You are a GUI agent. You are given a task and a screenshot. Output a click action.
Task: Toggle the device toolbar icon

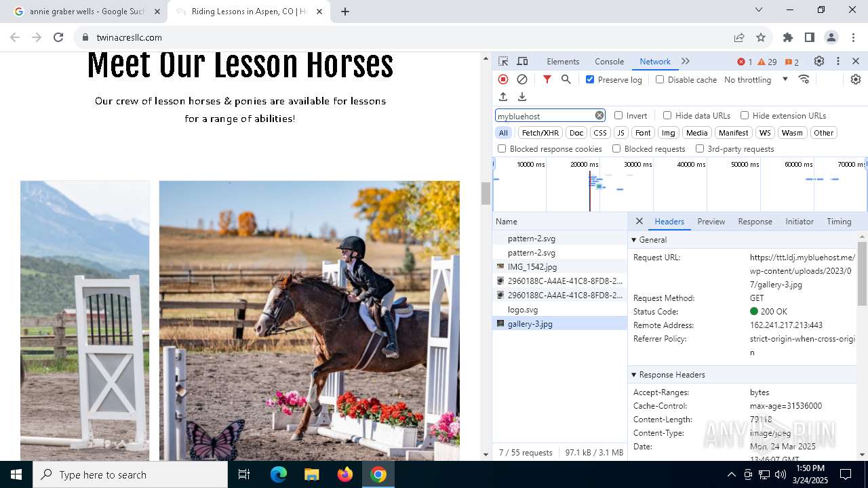[522, 61]
